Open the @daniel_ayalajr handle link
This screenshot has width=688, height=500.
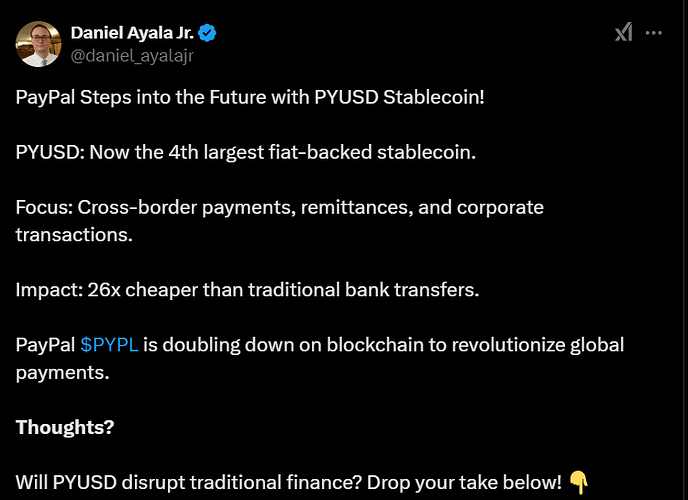[132, 56]
